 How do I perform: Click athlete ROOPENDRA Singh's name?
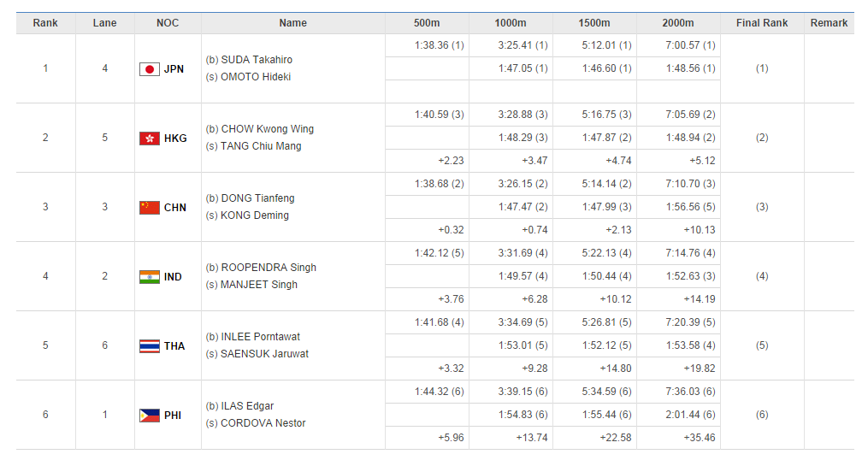pos(269,268)
